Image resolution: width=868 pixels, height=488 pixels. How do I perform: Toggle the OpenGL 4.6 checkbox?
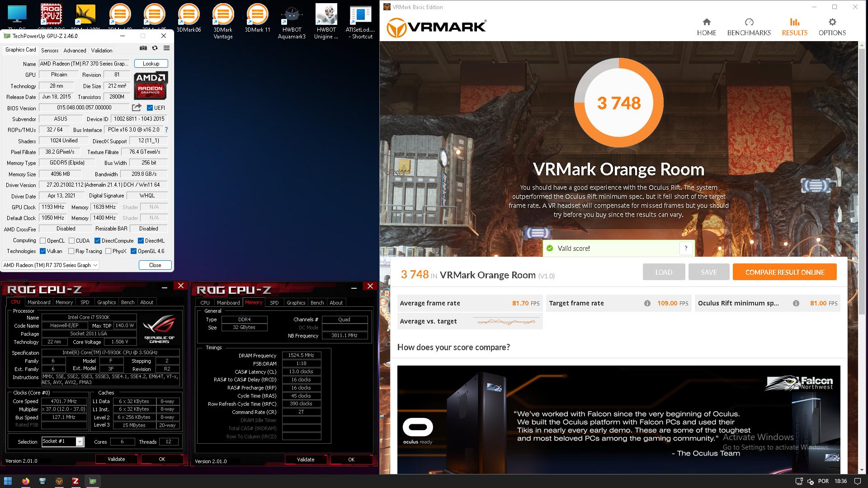tap(133, 251)
